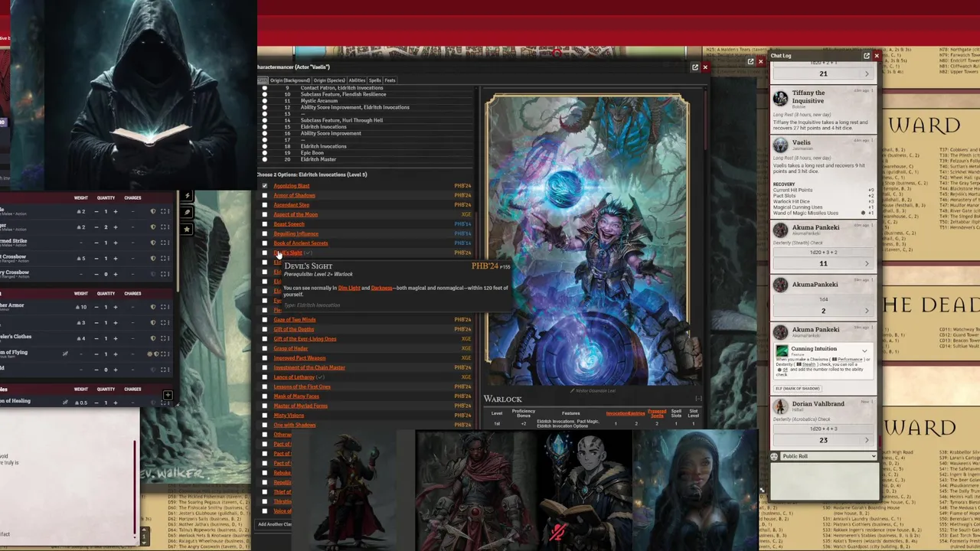Open the Investment of the Chain Master link
This screenshot has width=980, height=551.
click(309, 367)
